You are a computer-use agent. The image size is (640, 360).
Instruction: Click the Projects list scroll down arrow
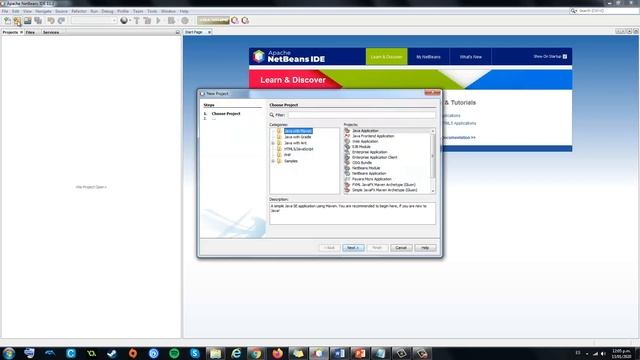tap(433, 191)
